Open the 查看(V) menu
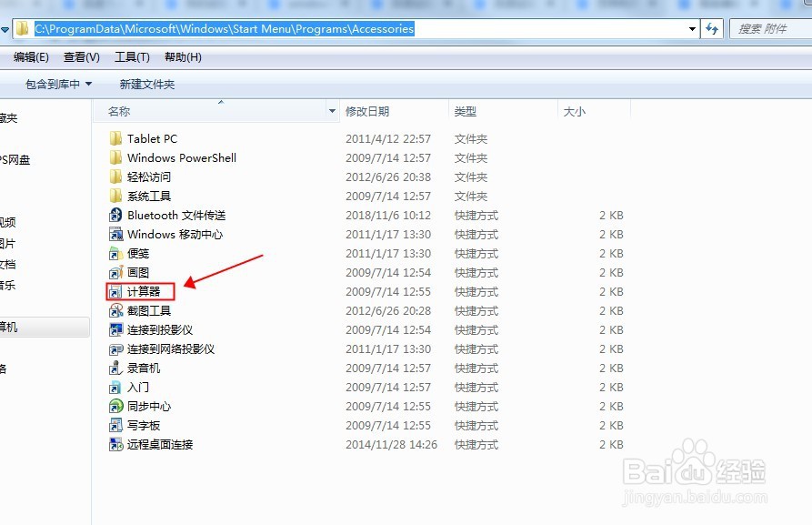The height and width of the screenshot is (525, 812). (x=81, y=57)
